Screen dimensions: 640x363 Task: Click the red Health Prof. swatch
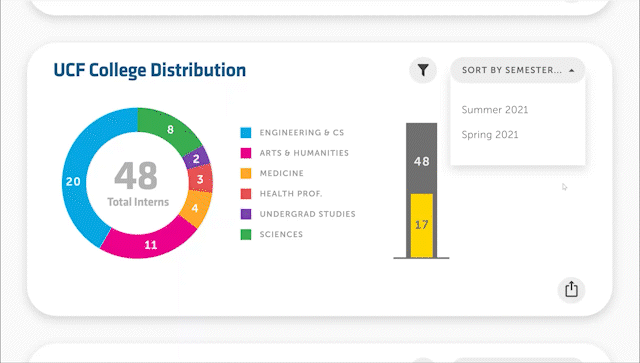pyautogui.click(x=246, y=194)
